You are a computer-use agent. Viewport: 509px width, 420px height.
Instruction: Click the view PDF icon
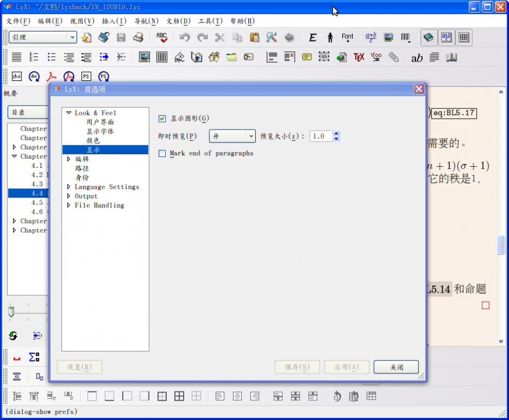51,77
